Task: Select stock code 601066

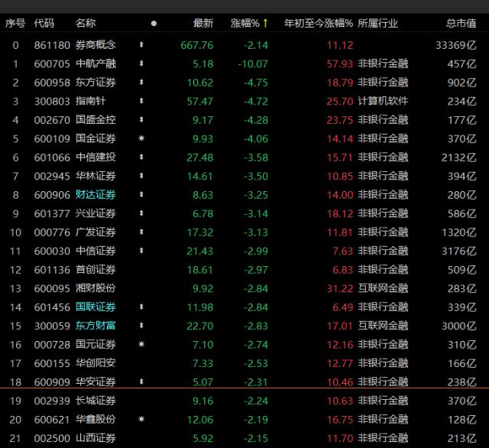Action: click(52, 157)
